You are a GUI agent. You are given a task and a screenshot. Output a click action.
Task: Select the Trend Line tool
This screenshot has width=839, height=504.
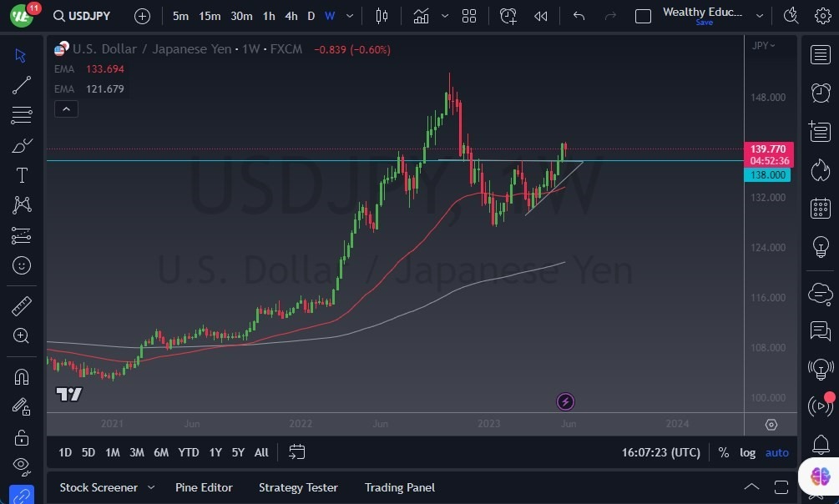(22, 85)
